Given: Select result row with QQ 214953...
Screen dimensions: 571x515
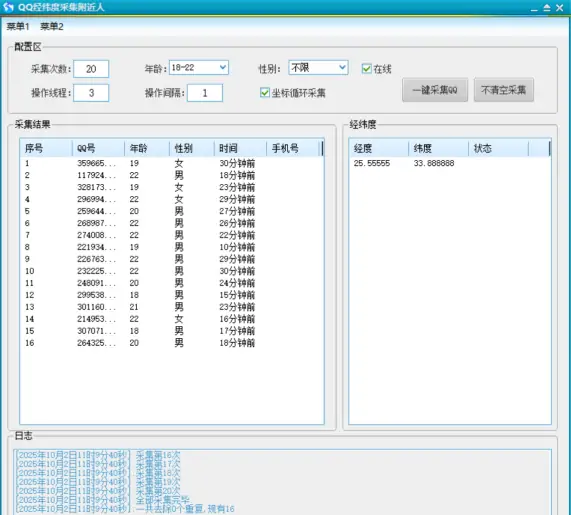Looking at the screenshot, I should coord(172,319).
